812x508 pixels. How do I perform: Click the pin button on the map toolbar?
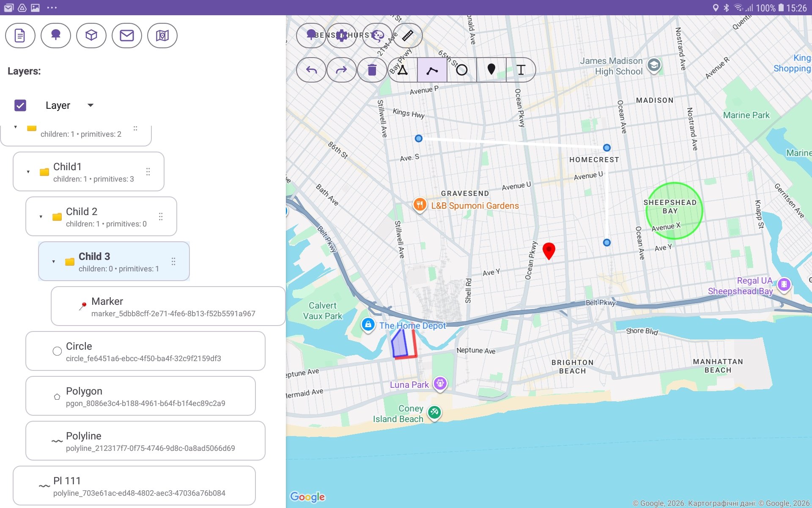311,35
